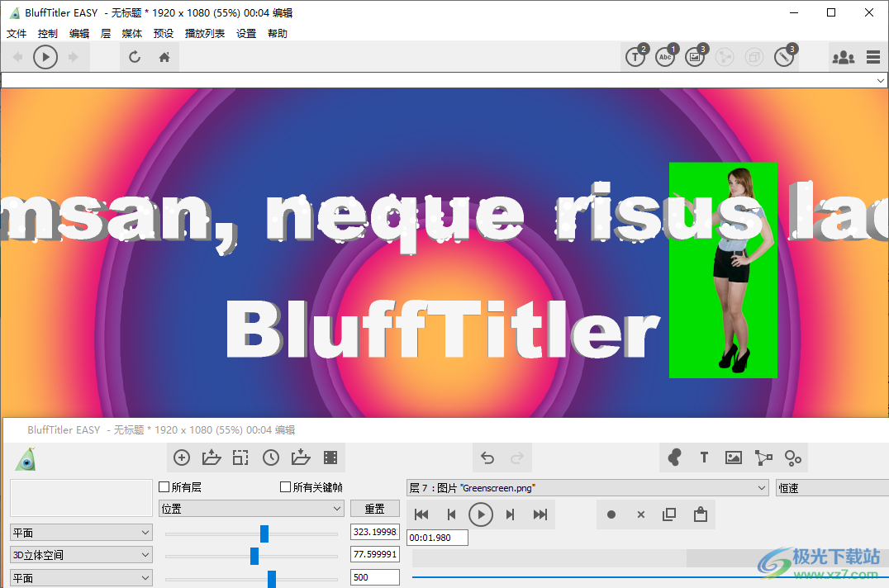Click the particle circles layer icon

[x=792, y=458]
